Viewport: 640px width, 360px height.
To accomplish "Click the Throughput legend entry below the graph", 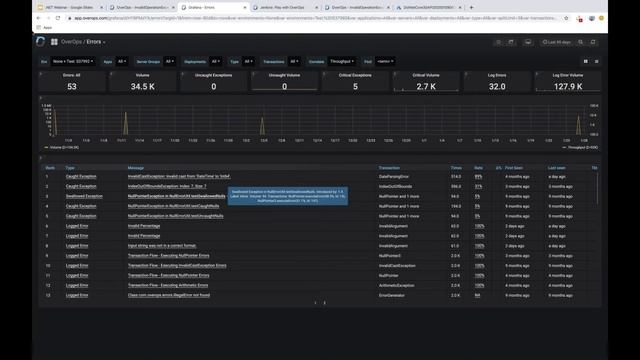I will [x=580, y=147].
